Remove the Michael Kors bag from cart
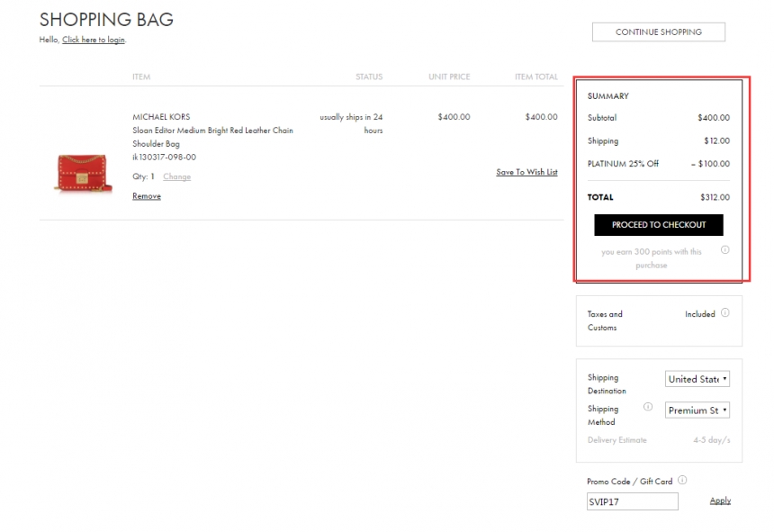 (x=146, y=195)
